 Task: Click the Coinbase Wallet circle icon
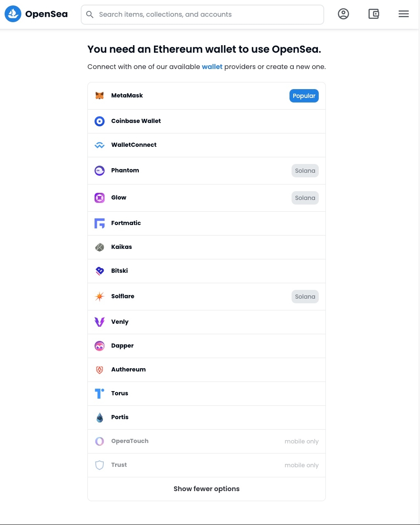[100, 121]
